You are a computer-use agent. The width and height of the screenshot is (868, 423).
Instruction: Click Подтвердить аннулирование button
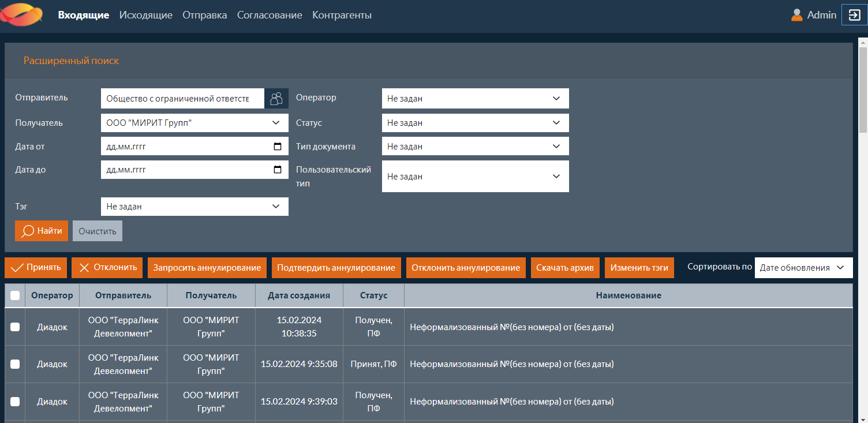[x=336, y=268]
